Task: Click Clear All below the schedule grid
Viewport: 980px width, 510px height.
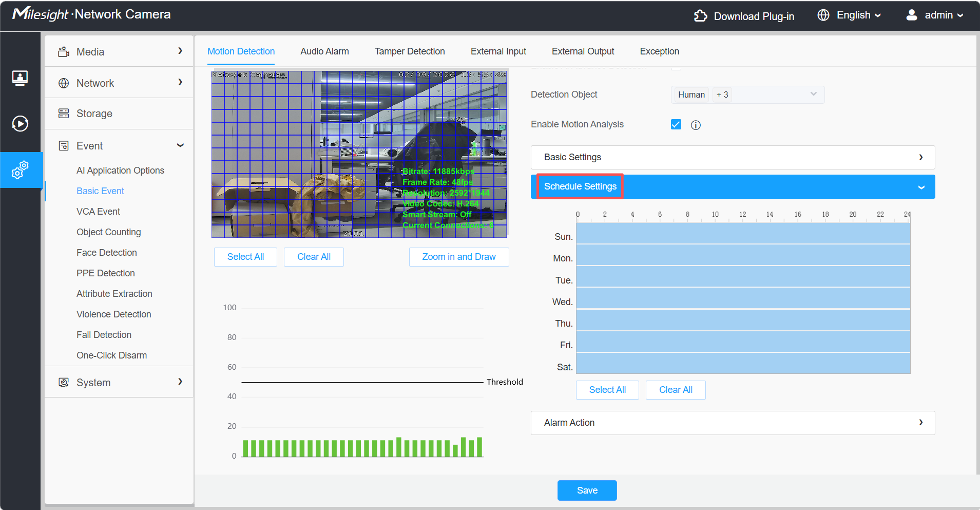Action: (676, 390)
